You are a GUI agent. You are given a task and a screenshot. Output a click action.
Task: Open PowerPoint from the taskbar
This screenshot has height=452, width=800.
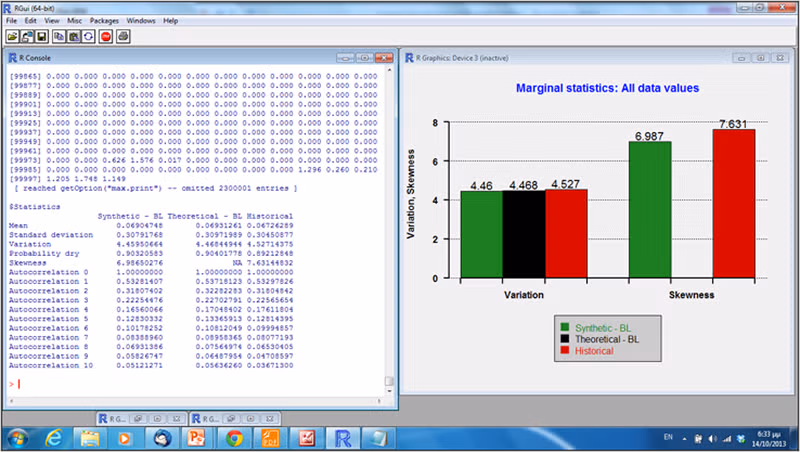[196, 438]
